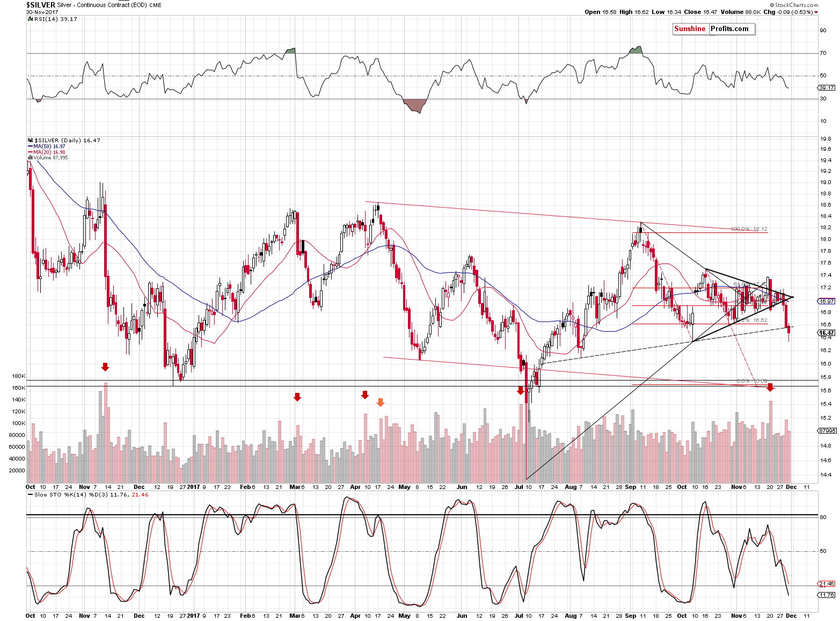This screenshot has height=621, width=840.
Task: Click the Chg -0.09 (-0.53%) value
Action: [x=790, y=12]
